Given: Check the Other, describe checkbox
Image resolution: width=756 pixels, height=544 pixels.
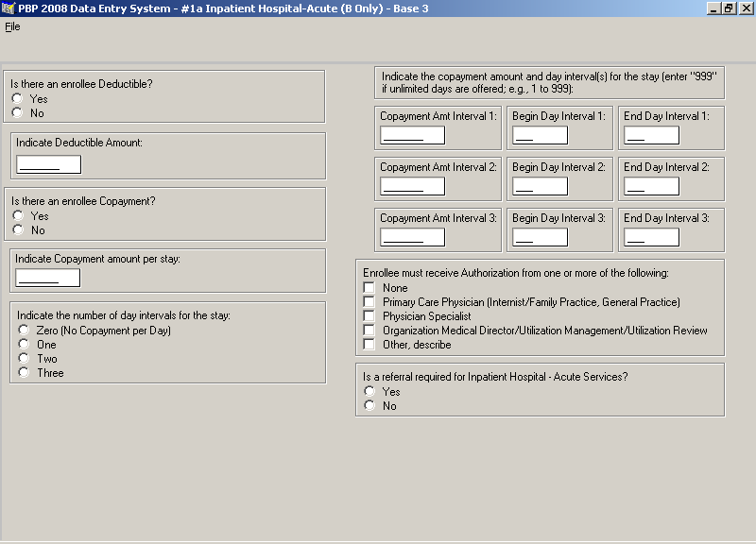Looking at the screenshot, I should (x=369, y=344).
